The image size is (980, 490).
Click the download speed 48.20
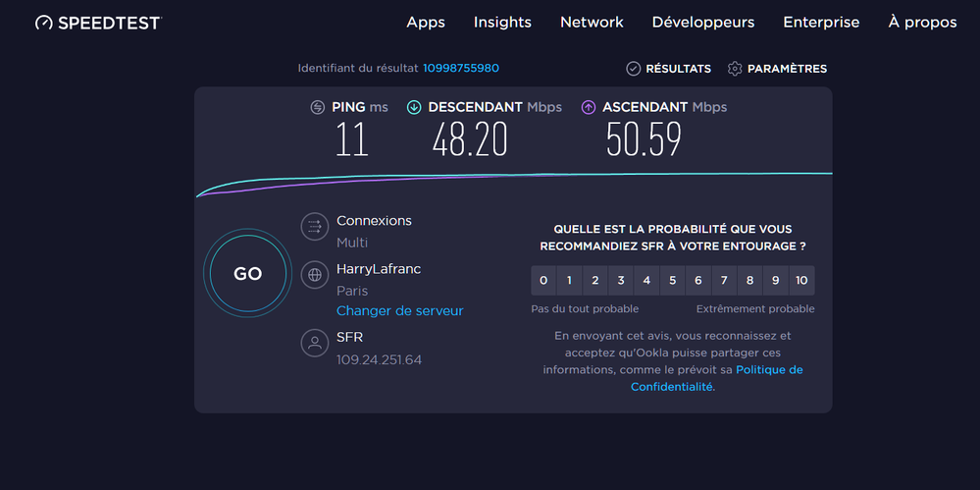click(470, 138)
